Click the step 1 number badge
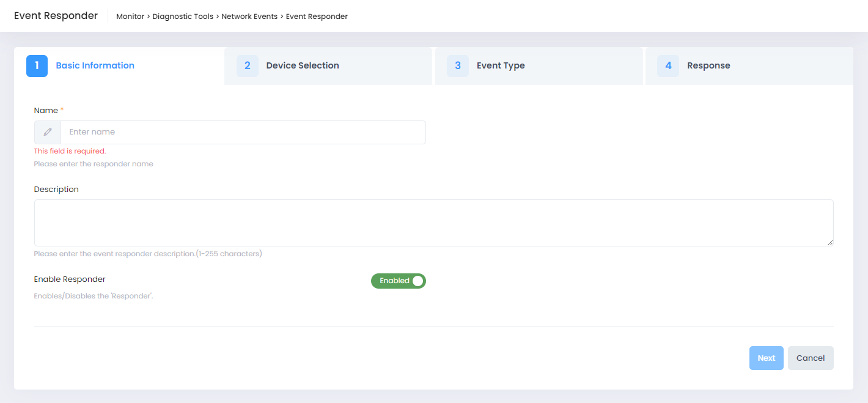This screenshot has height=403, width=868. (x=37, y=66)
